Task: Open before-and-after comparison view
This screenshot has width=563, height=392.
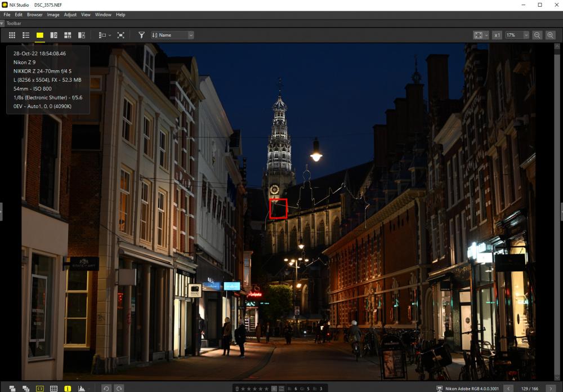Action: [x=82, y=35]
